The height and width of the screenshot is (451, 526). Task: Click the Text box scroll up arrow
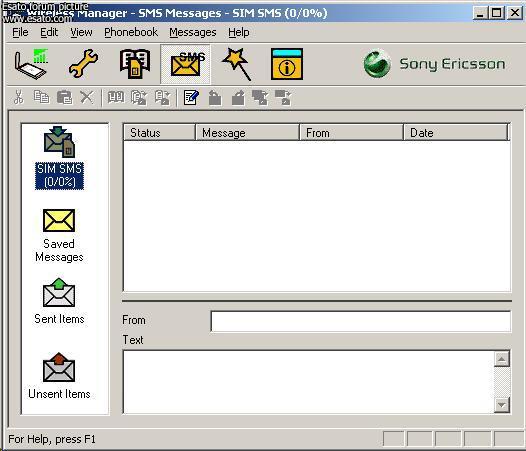point(502,359)
